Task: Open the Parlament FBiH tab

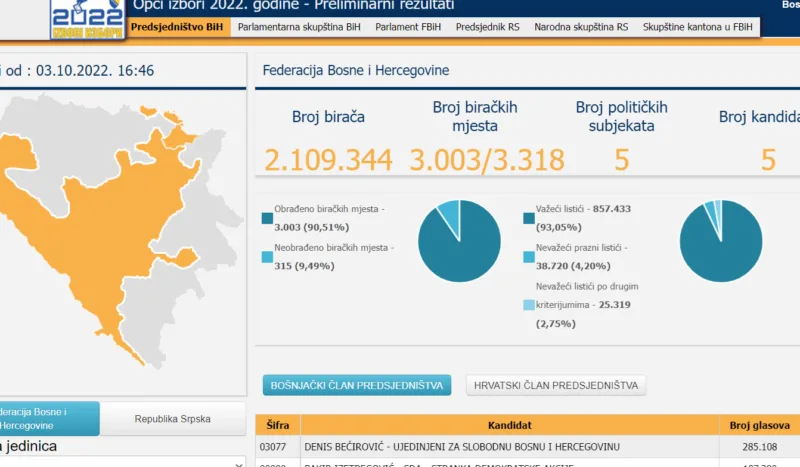Action: pos(408,27)
